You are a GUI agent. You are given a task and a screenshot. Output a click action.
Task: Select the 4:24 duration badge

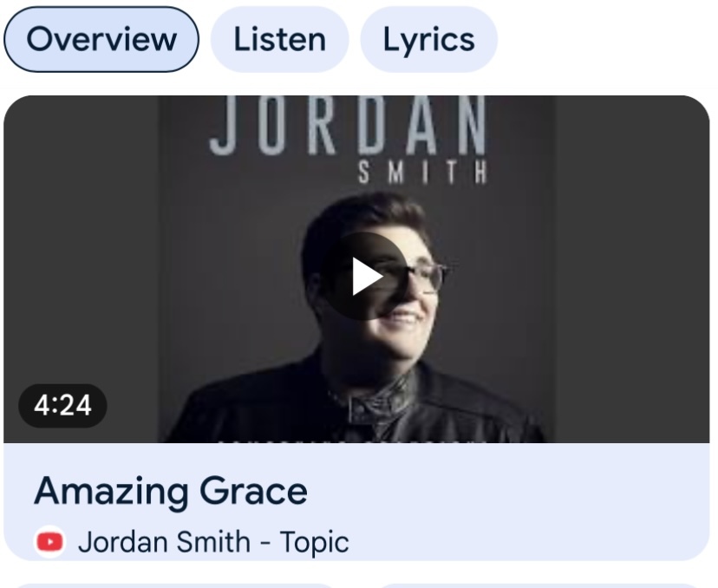62,406
